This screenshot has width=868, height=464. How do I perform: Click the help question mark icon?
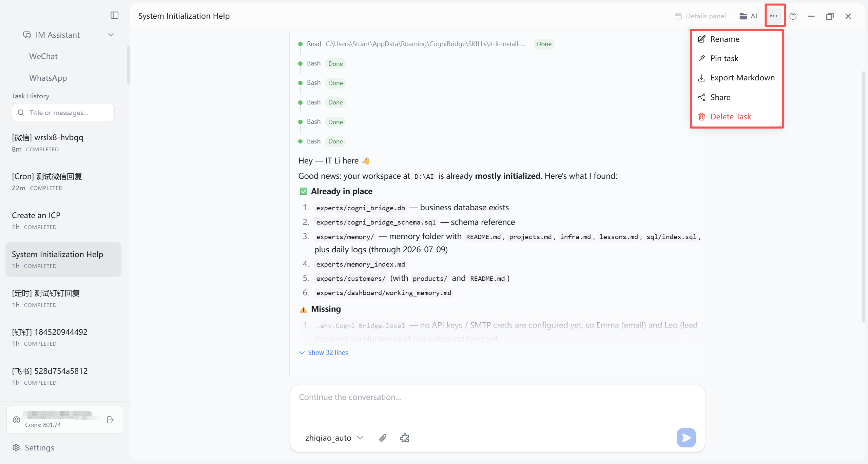pyautogui.click(x=793, y=16)
